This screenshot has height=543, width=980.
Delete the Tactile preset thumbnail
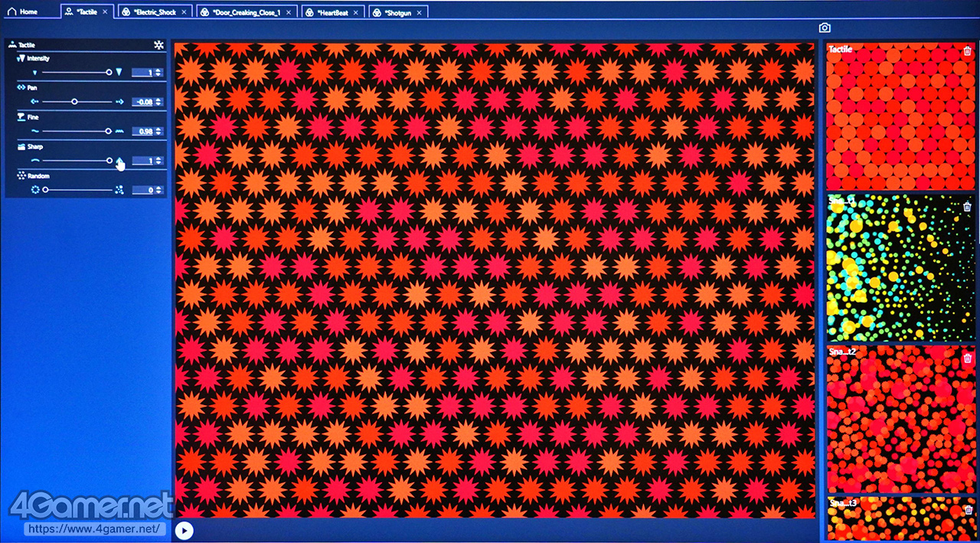967,51
